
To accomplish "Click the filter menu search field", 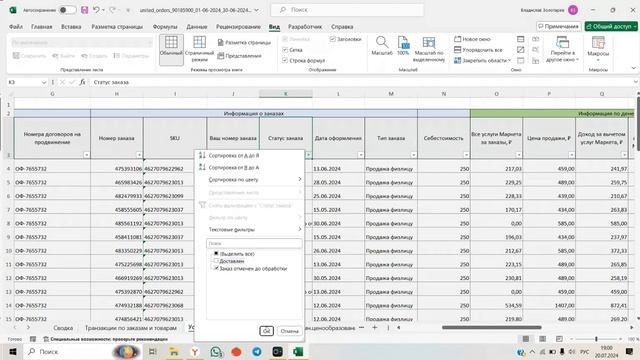I will tap(254, 243).
